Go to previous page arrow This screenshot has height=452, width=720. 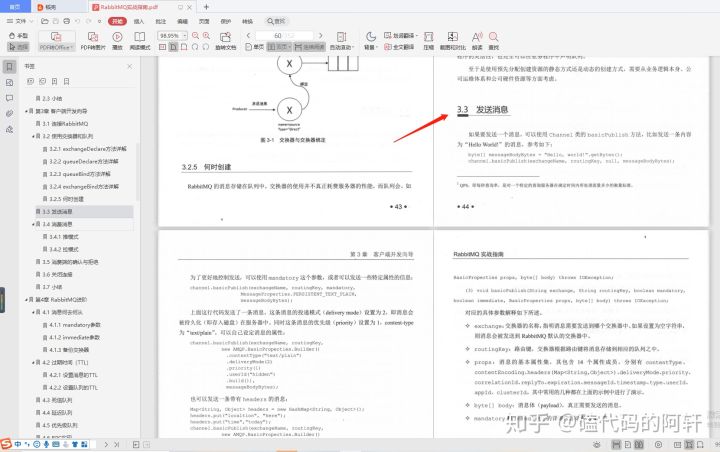coord(248,35)
